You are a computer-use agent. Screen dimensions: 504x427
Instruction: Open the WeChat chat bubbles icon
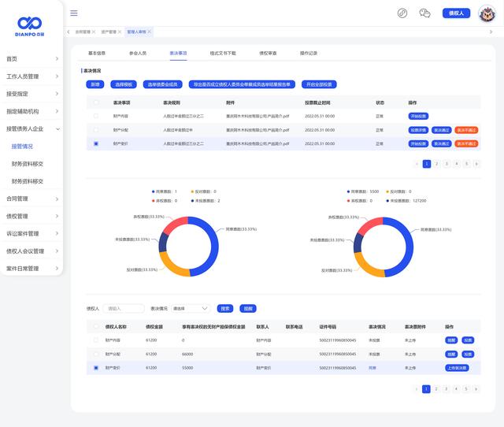tap(424, 13)
